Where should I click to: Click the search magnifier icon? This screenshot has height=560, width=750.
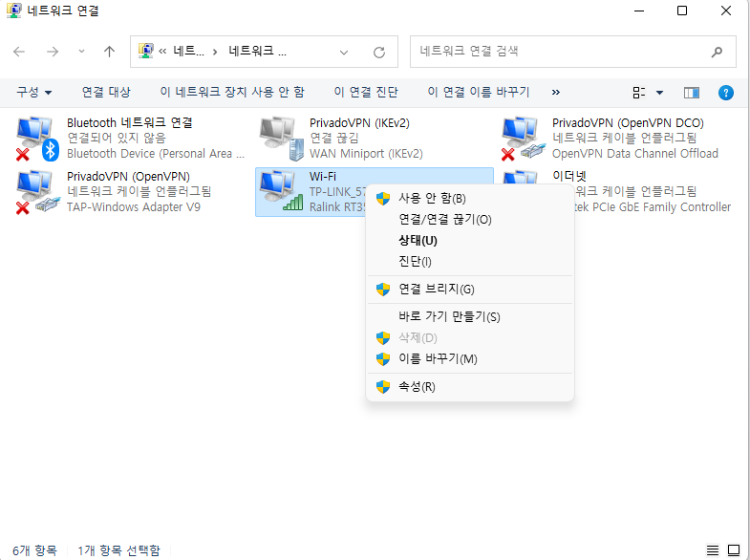click(717, 52)
